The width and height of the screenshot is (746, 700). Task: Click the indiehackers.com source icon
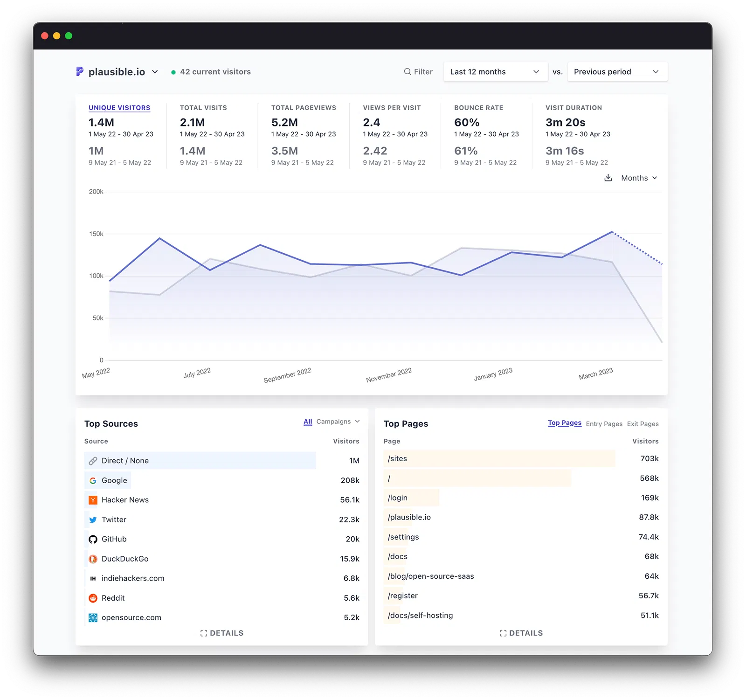tap(93, 578)
